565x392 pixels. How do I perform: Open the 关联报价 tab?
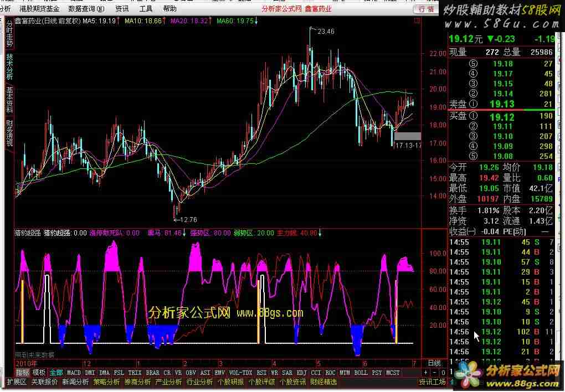(44, 382)
